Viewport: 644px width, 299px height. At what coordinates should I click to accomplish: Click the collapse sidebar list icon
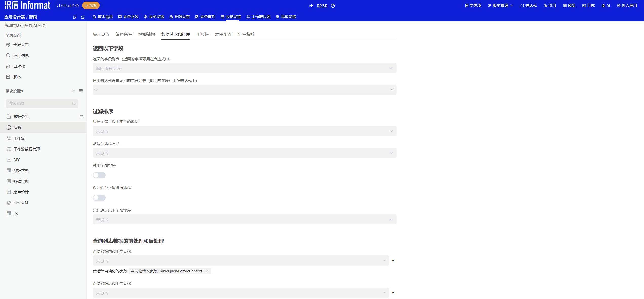tap(83, 17)
